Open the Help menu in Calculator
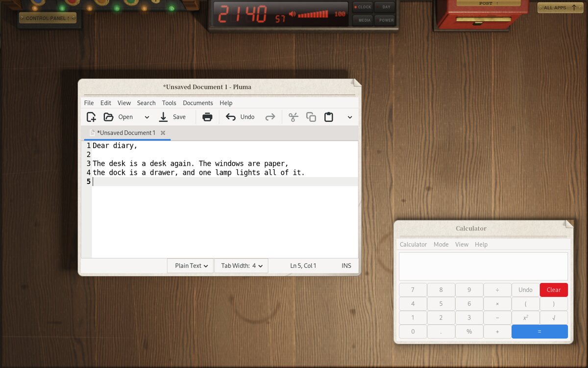The width and height of the screenshot is (588, 368). (481, 244)
